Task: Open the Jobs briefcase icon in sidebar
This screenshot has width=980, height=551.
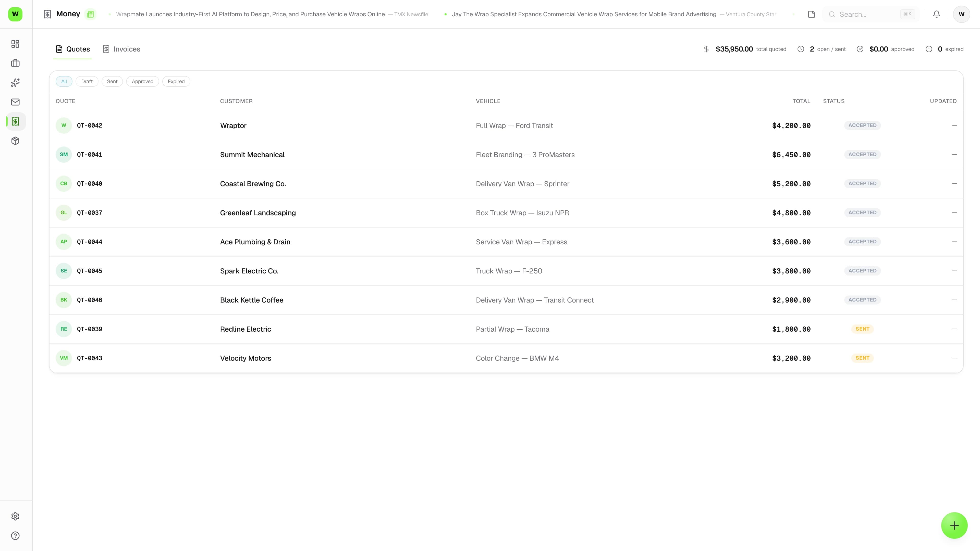Action: (x=15, y=63)
